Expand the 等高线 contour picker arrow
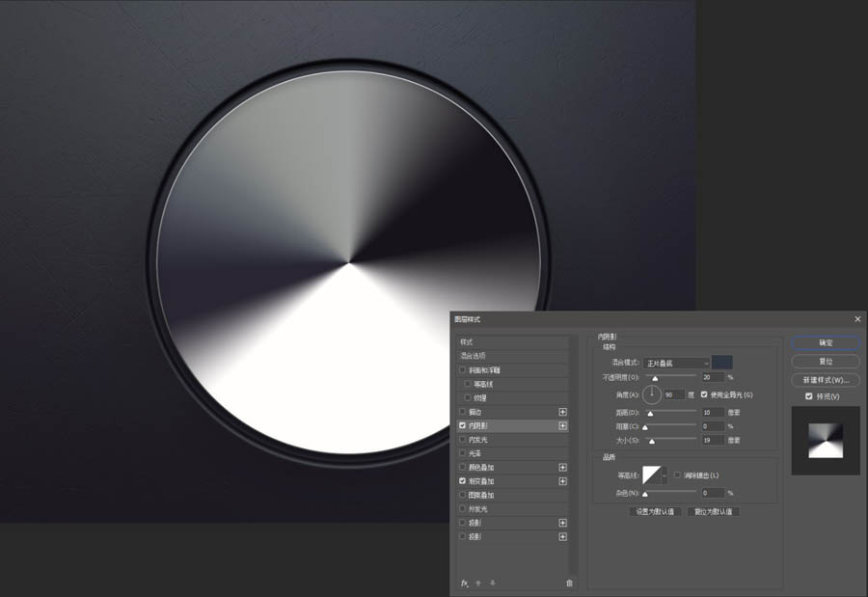This screenshot has height=597, width=868. [664, 475]
